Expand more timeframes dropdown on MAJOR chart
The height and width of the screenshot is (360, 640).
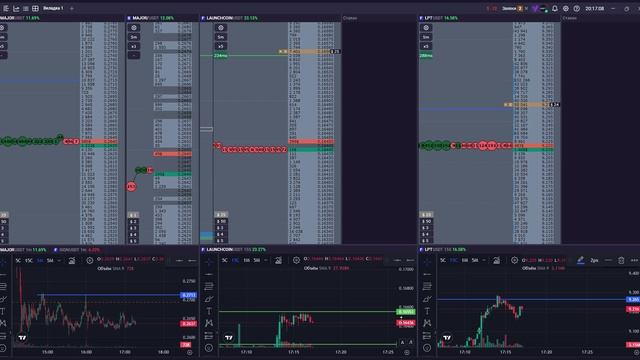tap(59, 260)
